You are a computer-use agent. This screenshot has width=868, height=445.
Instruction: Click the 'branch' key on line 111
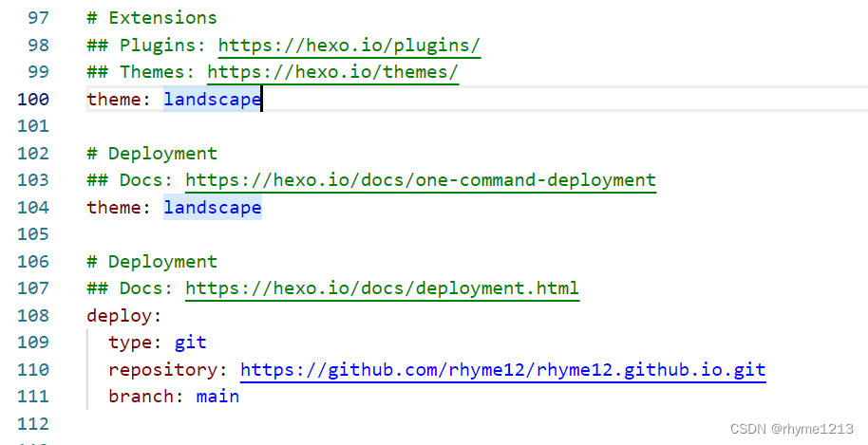coord(142,398)
